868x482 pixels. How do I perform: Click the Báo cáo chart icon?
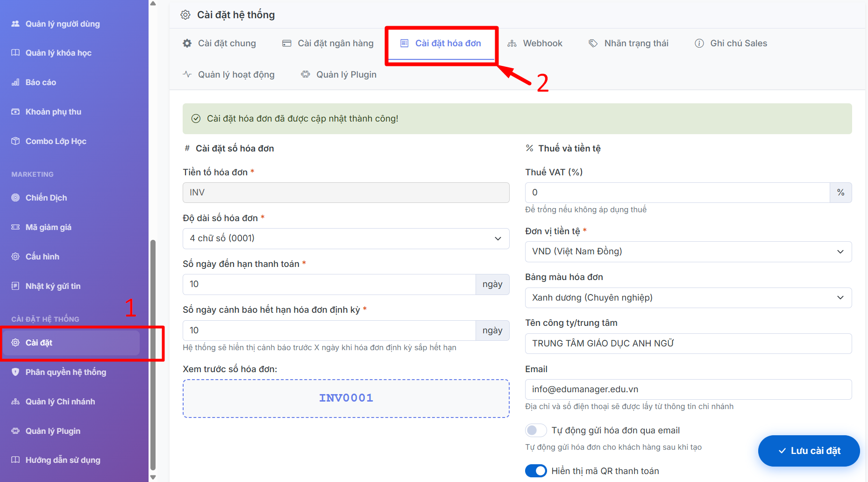click(15, 82)
